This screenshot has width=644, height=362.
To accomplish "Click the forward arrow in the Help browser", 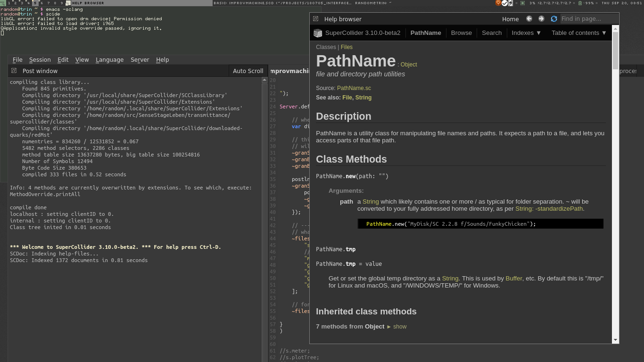I will pyautogui.click(x=541, y=19).
